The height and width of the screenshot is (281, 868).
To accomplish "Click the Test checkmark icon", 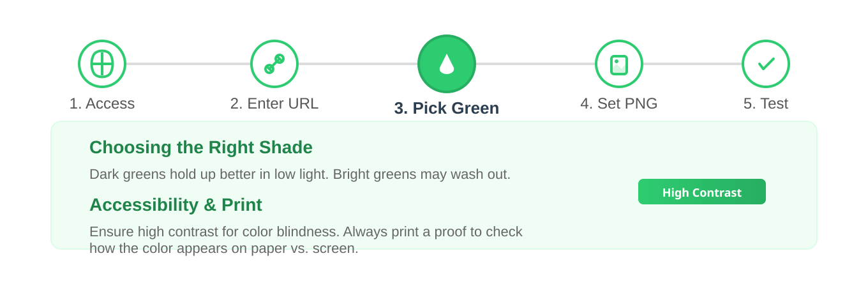I will coord(766,64).
